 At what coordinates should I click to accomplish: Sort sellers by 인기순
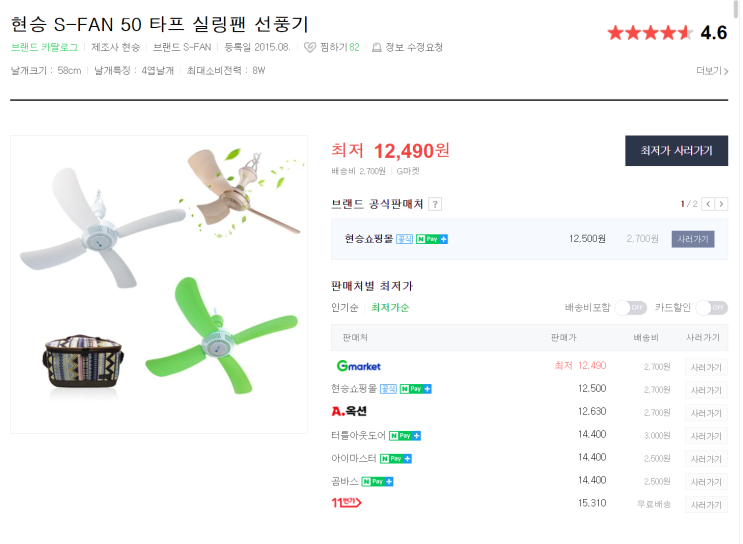(345, 307)
